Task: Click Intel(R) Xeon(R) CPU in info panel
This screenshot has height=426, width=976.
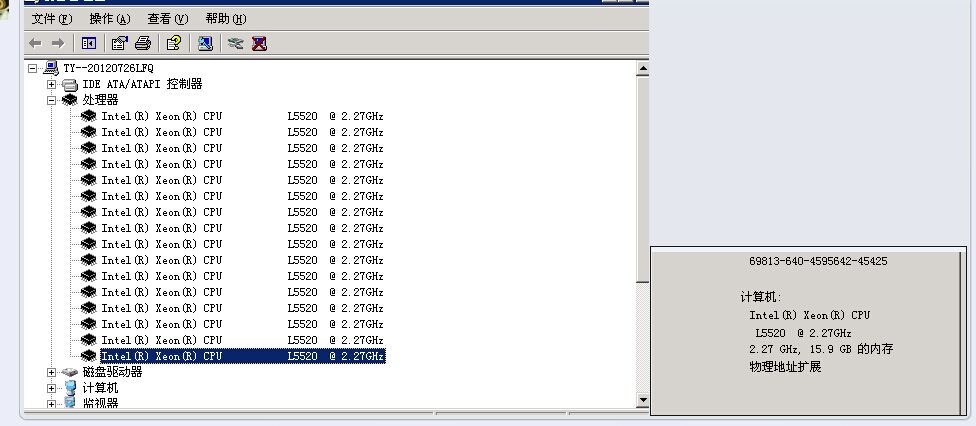Action: 809,315
